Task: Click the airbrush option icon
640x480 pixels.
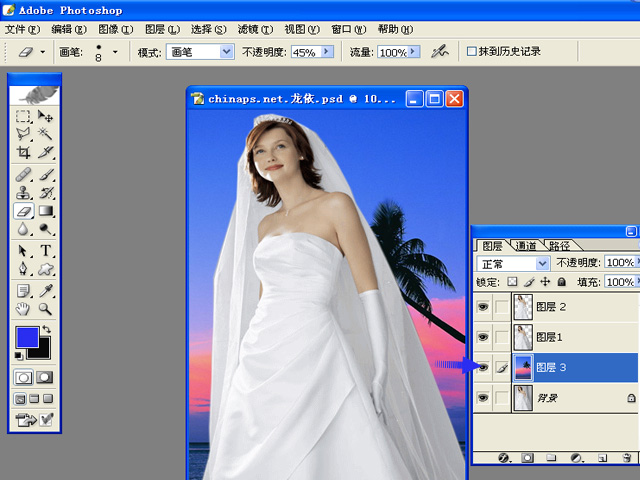Action: (439, 52)
